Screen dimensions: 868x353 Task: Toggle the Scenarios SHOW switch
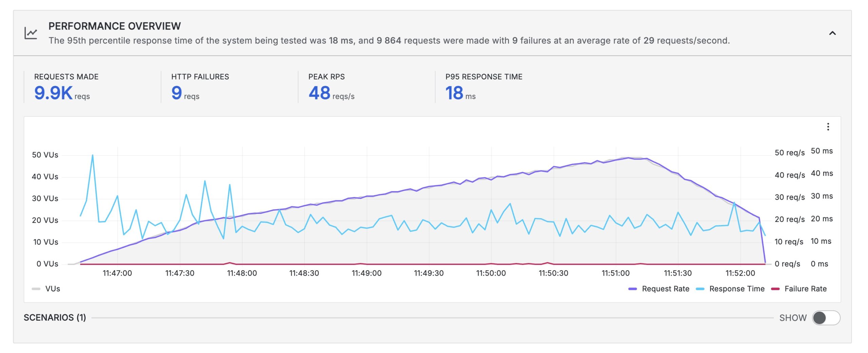(826, 318)
